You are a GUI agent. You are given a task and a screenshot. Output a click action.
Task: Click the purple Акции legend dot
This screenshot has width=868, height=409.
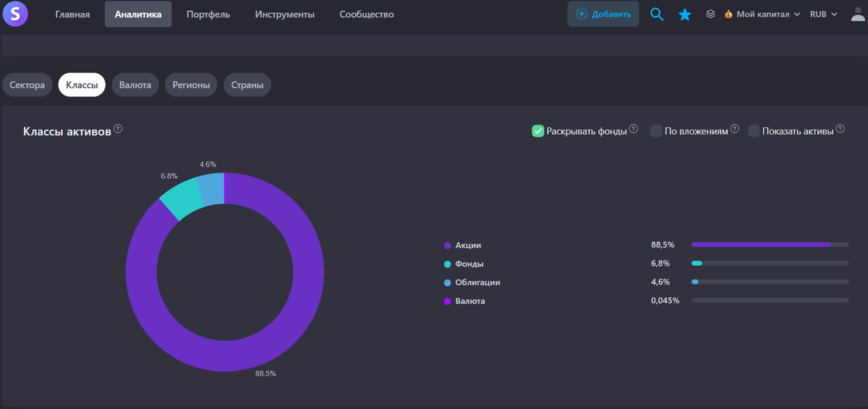click(448, 245)
